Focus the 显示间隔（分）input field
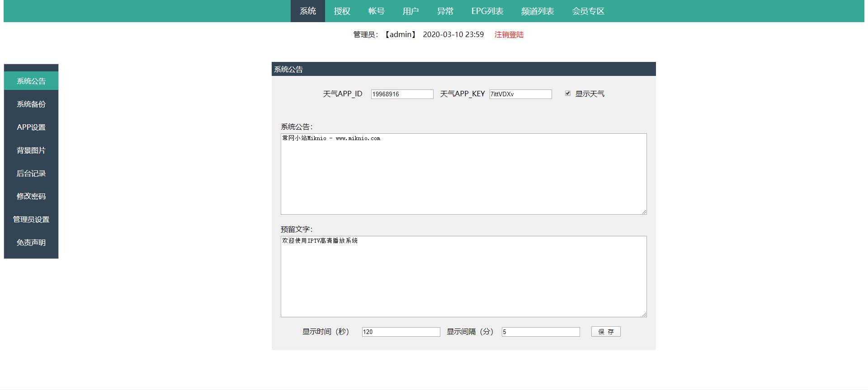The width and height of the screenshot is (868, 390). click(x=541, y=332)
